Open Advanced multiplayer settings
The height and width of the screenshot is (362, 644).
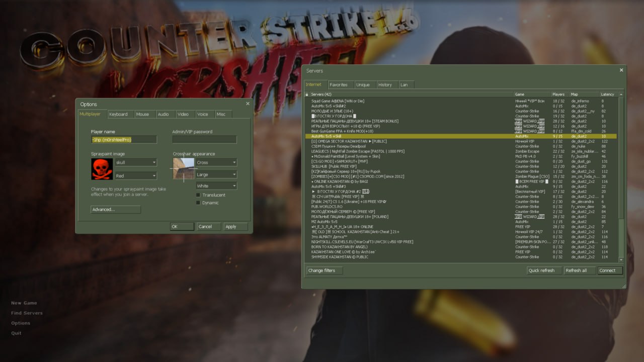tap(115, 210)
